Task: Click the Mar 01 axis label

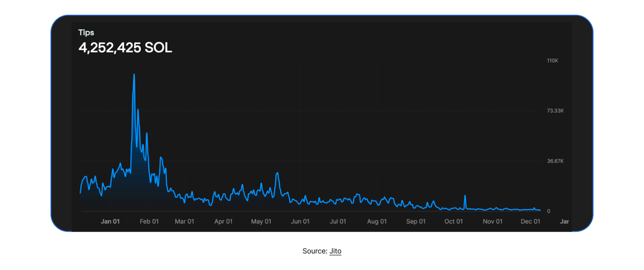Action: click(x=184, y=221)
